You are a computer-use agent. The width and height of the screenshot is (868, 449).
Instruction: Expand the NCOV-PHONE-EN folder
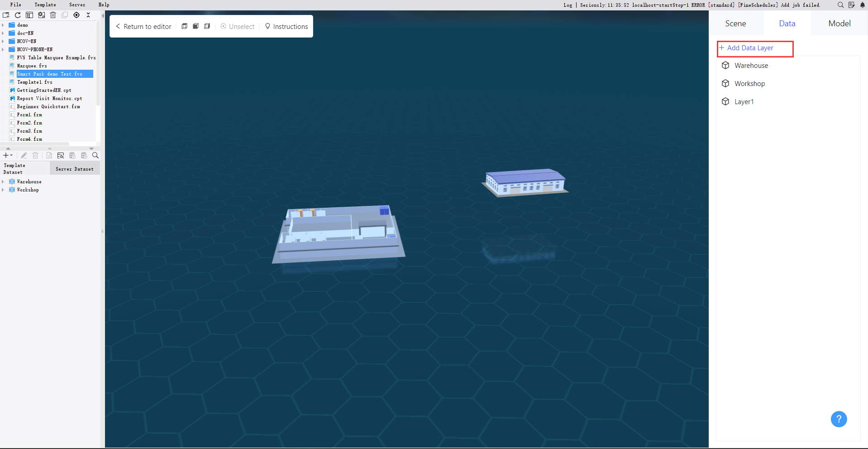(3, 49)
